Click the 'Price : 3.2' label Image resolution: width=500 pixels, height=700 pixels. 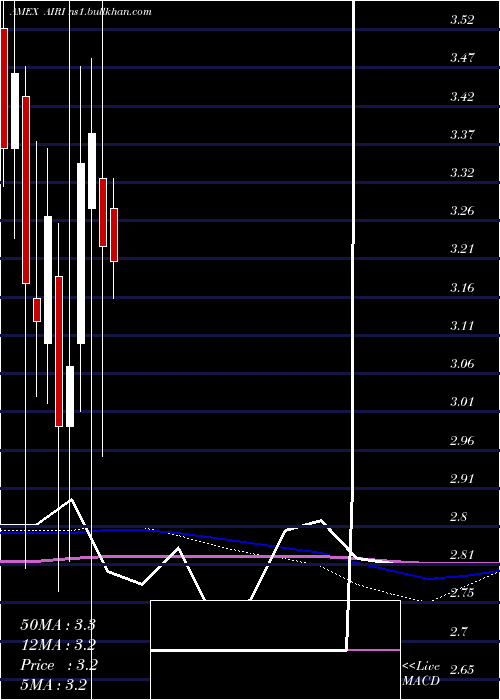click(59, 665)
